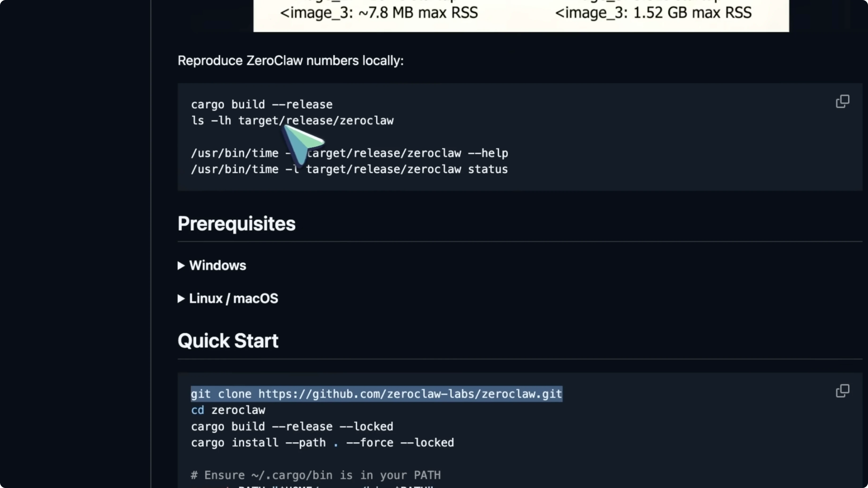Copy the Quick Start code block
Image resolution: width=868 pixels, height=488 pixels.
click(x=842, y=391)
